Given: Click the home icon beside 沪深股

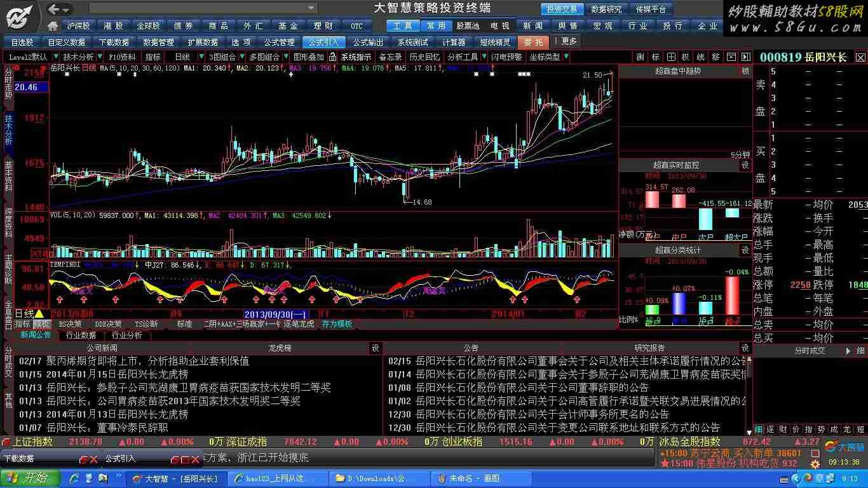Looking at the screenshot, I should pyautogui.click(x=54, y=26).
